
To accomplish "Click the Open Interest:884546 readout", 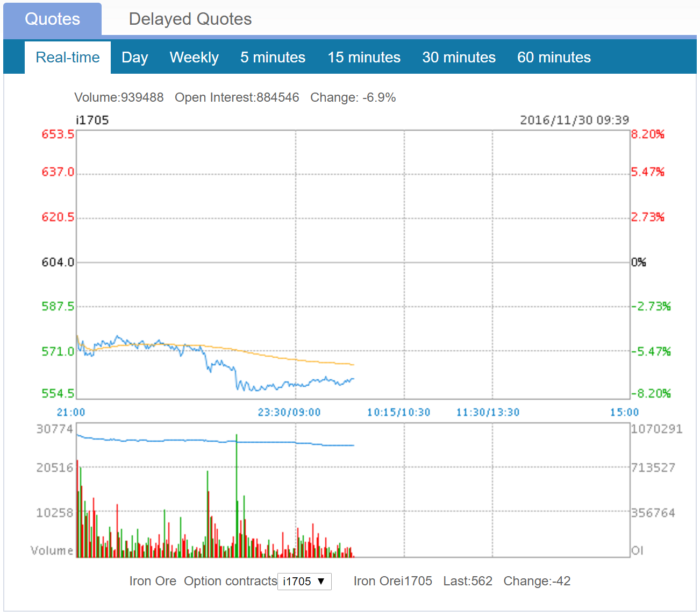I will click(237, 97).
